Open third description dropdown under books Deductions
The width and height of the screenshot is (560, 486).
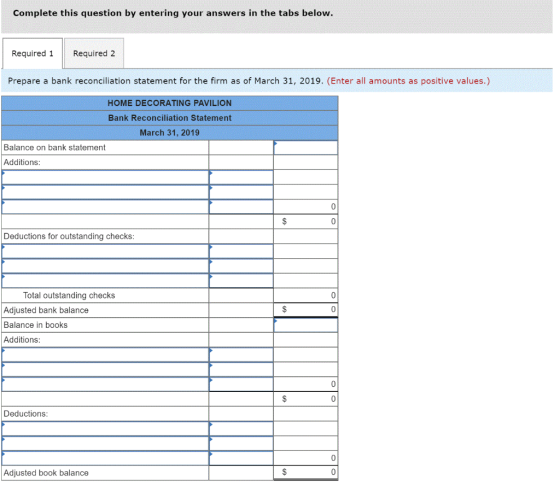(105, 459)
